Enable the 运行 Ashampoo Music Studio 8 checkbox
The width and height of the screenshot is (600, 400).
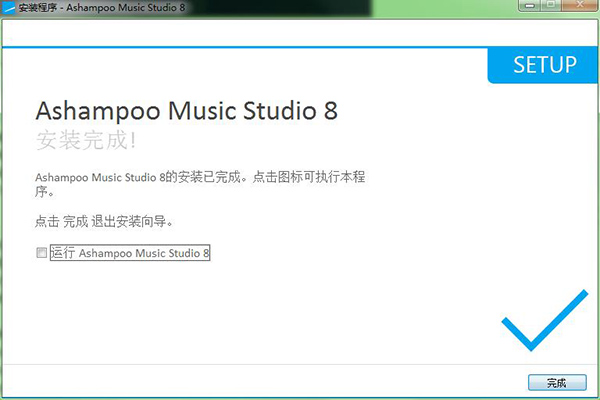(41, 253)
